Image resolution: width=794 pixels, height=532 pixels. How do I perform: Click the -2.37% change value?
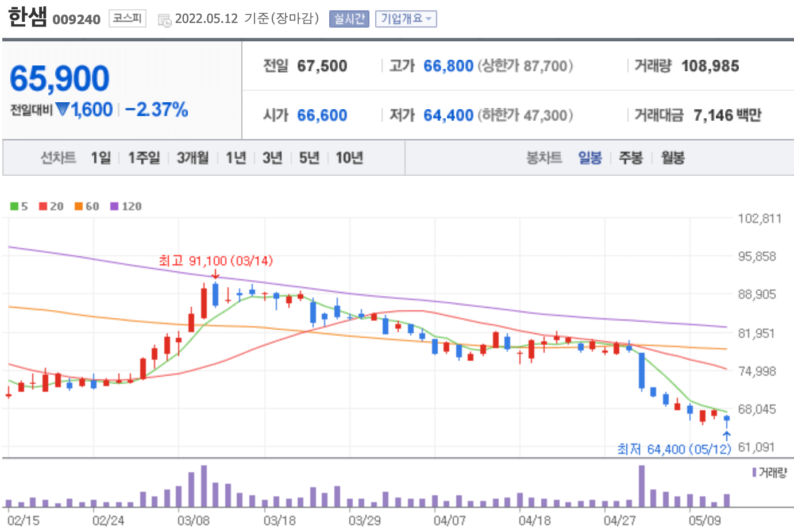(156, 109)
